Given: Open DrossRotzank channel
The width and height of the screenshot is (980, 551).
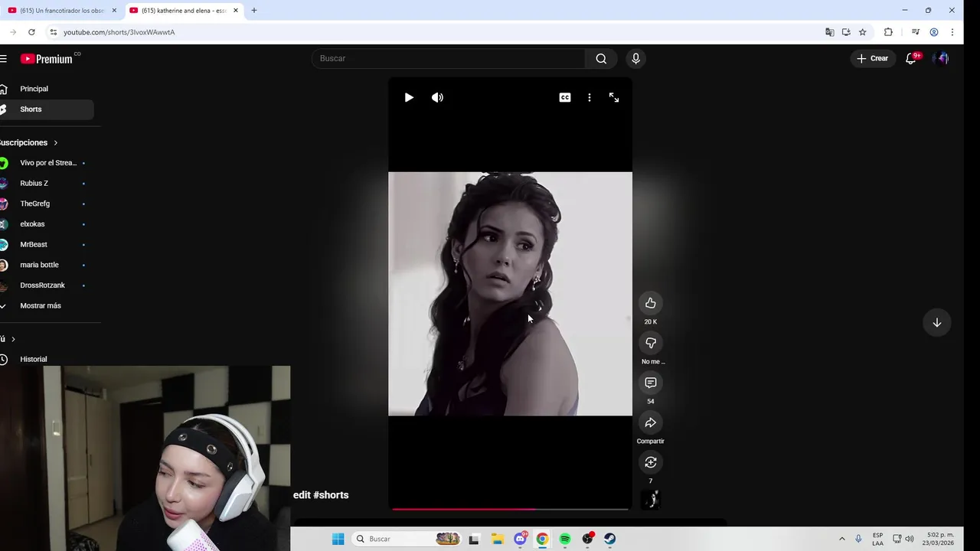Looking at the screenshot, I should tap(46, 285).
